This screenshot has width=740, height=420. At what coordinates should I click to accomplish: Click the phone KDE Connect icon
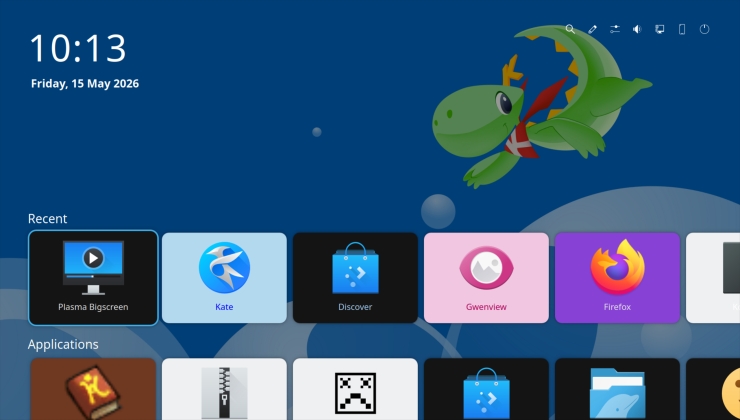coord(682,29)
